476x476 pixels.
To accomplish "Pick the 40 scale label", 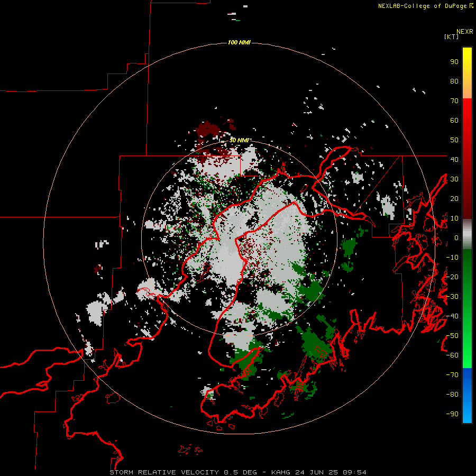I will pos(454,159).
